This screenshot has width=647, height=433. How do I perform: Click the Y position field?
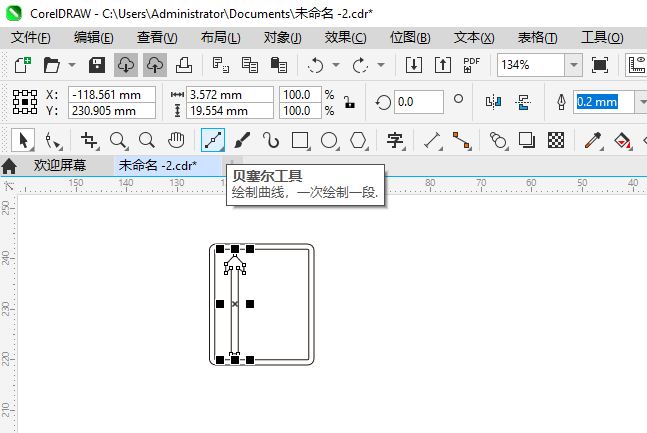coord(111,111)
